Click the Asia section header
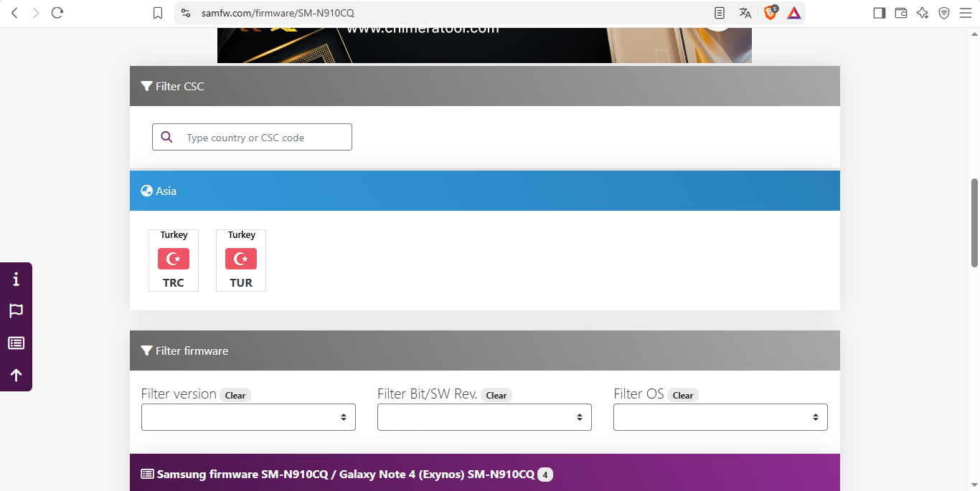The height and width of the screenshot is (491, 980). click(485, 191)
